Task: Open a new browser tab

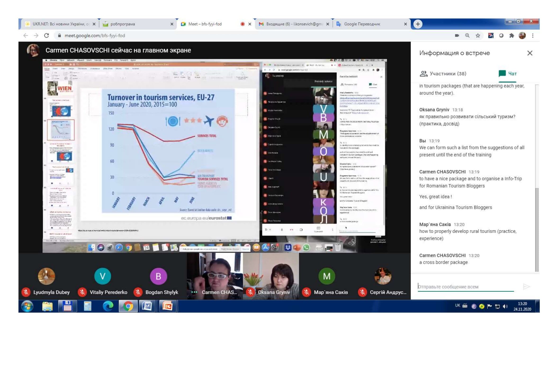Action: 418,24
